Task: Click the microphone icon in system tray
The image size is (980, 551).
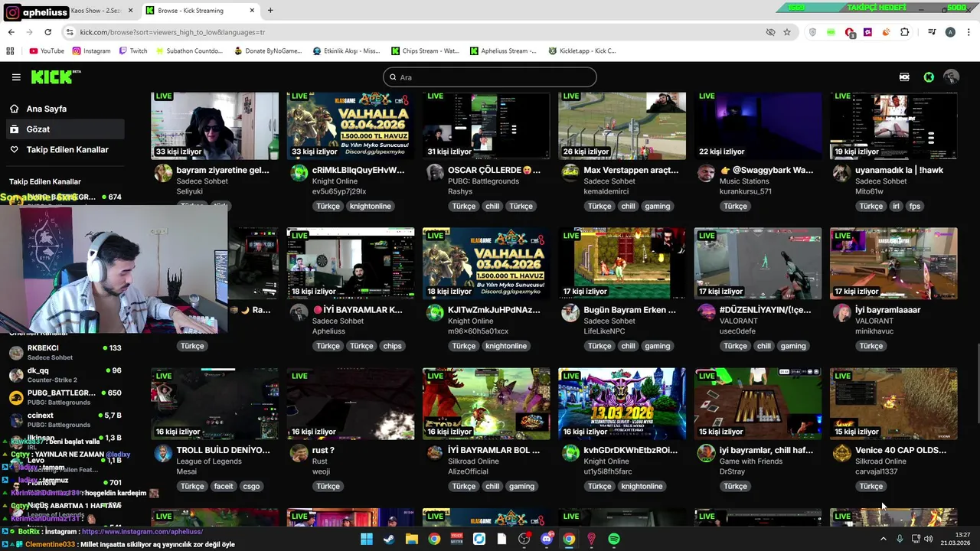Action: (900, 539)
